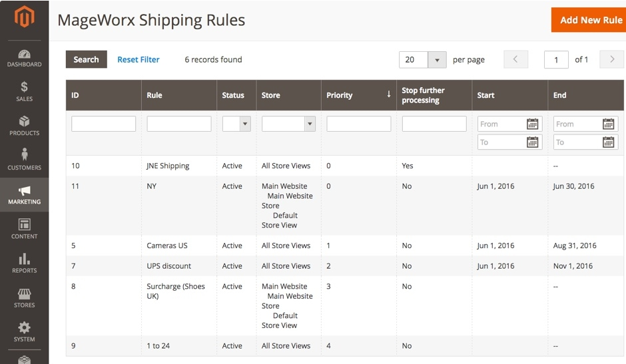
Task: Sort by the Rule column header
Action: click(x=179, y=95)
